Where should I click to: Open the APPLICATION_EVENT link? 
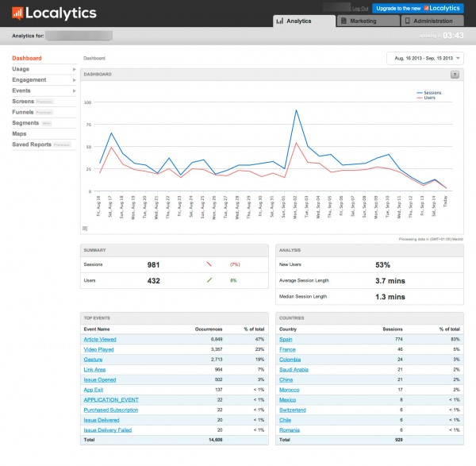pos(111,400)
